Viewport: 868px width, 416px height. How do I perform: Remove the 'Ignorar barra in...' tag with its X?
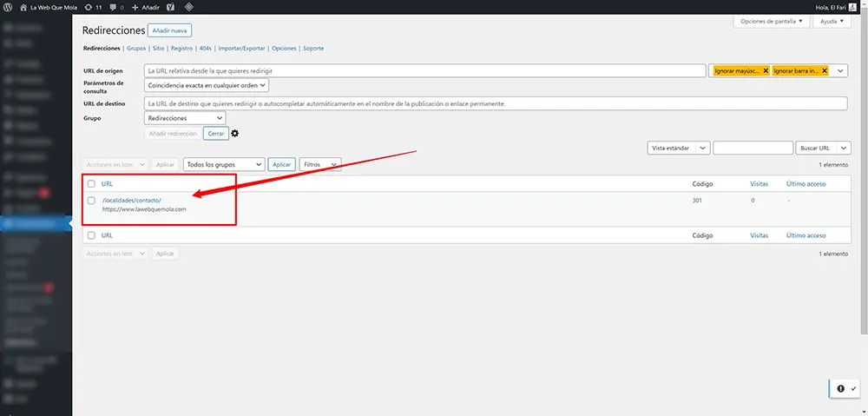coord(824,70)
